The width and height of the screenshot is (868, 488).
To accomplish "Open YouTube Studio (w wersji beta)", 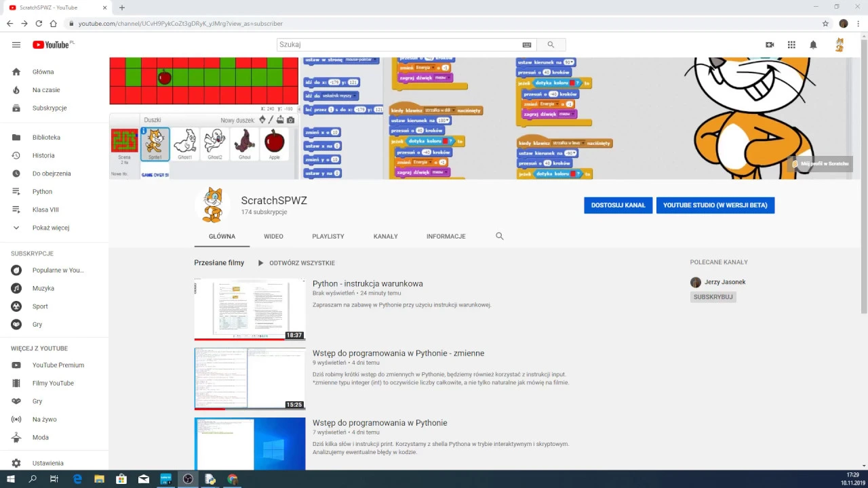I will [x=715, y=205].
